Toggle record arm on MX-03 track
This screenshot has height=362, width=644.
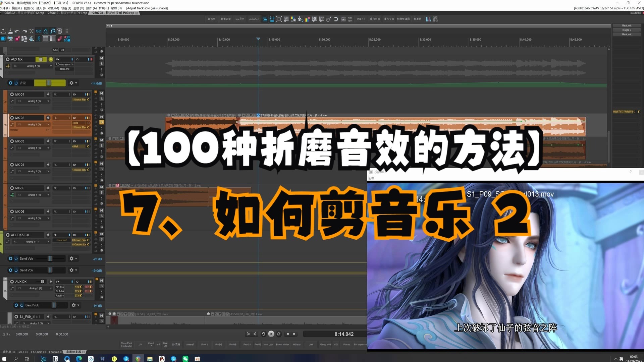[x=12, y=141]
